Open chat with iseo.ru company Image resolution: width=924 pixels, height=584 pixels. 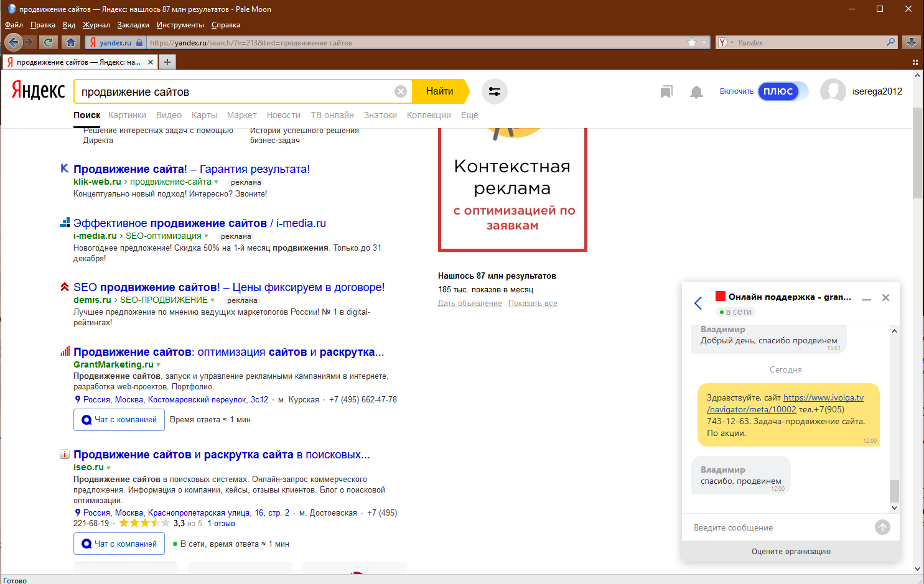click(119, 544)
